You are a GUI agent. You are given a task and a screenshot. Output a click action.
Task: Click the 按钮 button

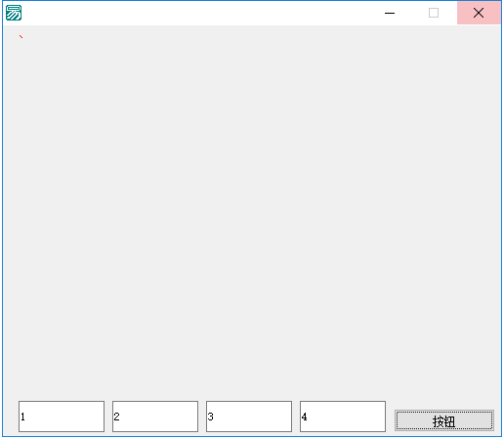(444, 420)
